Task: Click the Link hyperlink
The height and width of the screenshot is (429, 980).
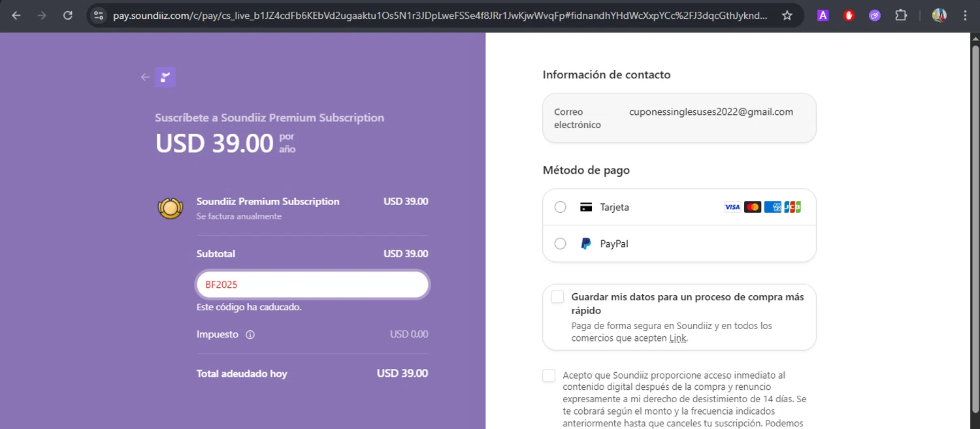Action: 678,338
